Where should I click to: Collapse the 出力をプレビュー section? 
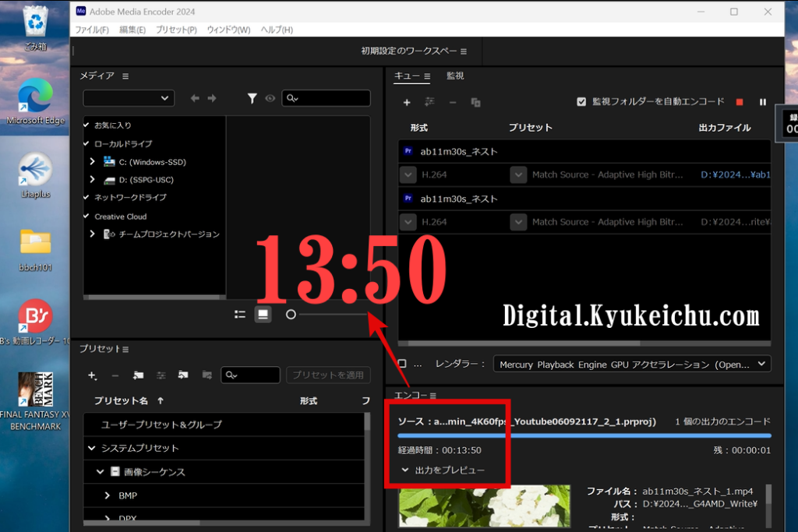point(405,470)
